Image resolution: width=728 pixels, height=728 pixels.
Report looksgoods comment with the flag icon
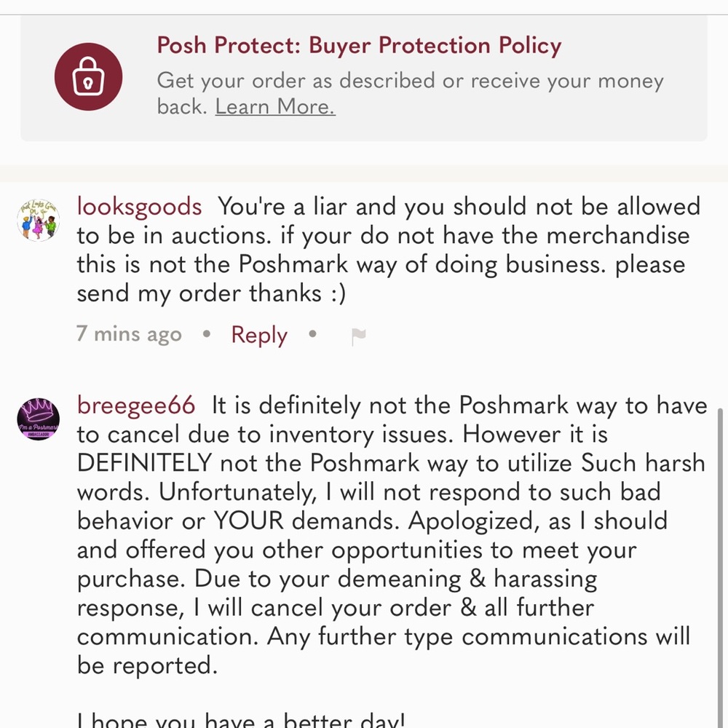click(x=358, y=336)
